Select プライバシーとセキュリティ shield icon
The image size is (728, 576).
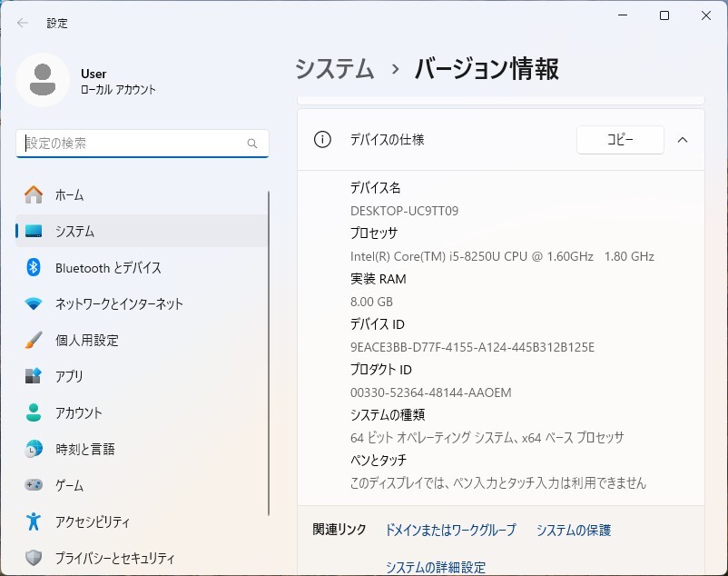click(x=34, y=558)
